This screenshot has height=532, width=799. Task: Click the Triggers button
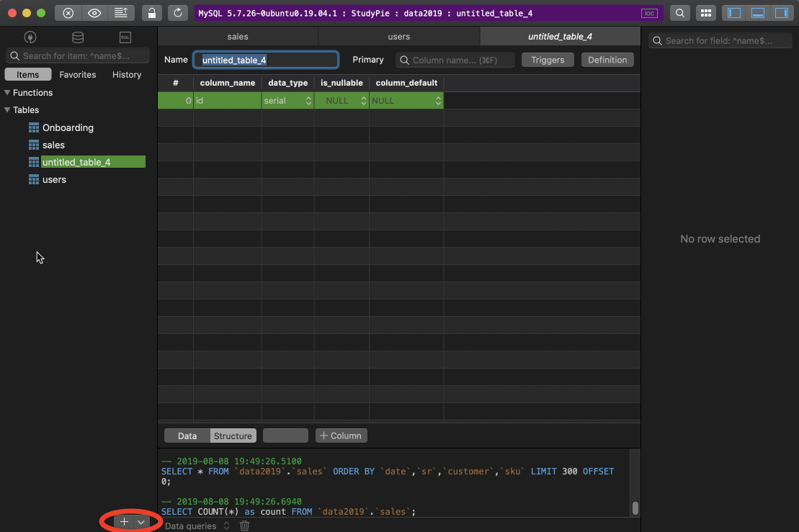(x=548, y=60)
